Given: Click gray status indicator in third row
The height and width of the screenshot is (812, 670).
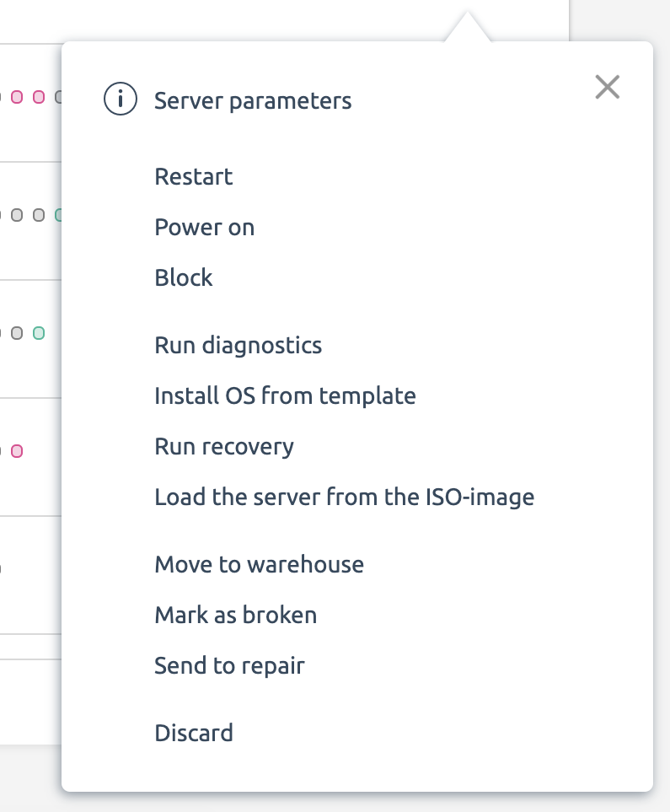Looking at the screenshot, I should pos(17,333).
